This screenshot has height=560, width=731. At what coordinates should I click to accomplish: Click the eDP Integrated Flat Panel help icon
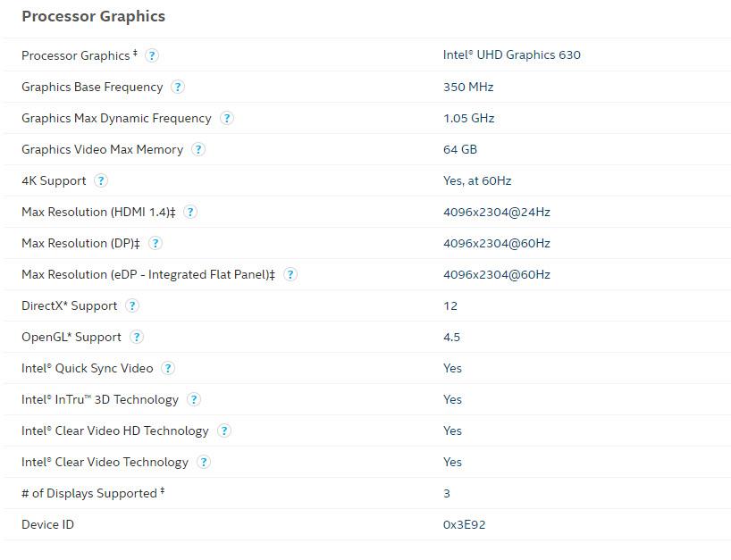[290, 274]
